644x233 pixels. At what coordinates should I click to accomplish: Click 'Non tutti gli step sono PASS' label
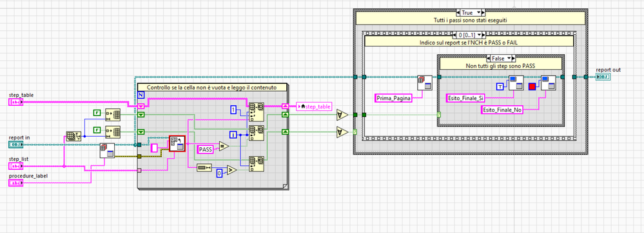501,65
